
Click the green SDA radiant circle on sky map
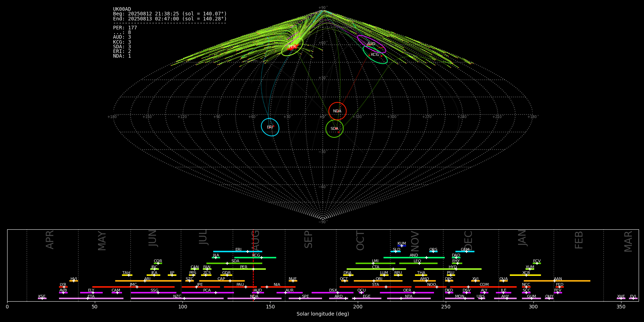(335, 128)
